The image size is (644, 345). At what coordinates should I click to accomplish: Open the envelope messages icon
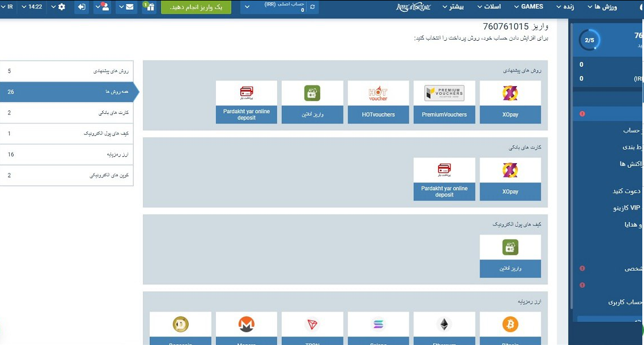click(126, 7)
